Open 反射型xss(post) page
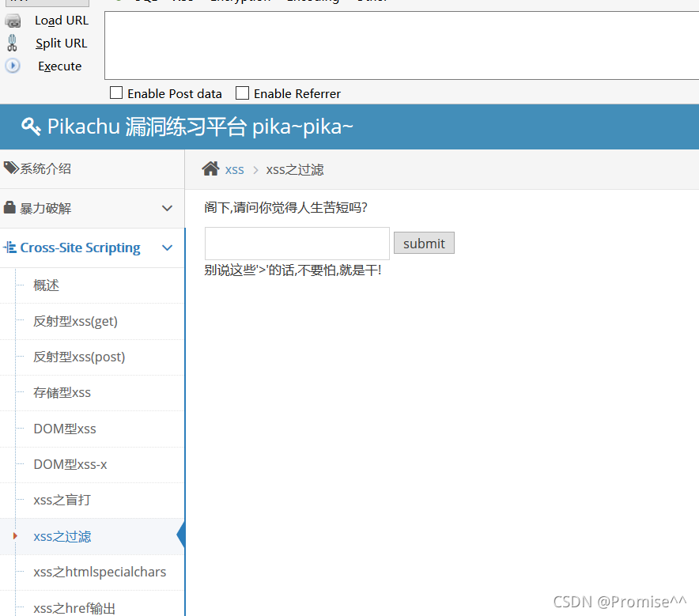The height and width of the screenshot is (616, 699). pyautogui.click(x=93, y=357)
